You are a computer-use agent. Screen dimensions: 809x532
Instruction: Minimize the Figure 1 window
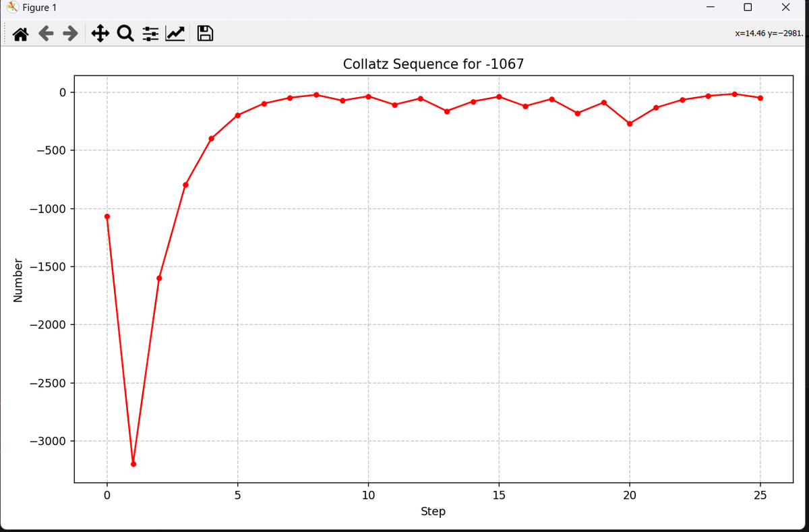point(711,7)
